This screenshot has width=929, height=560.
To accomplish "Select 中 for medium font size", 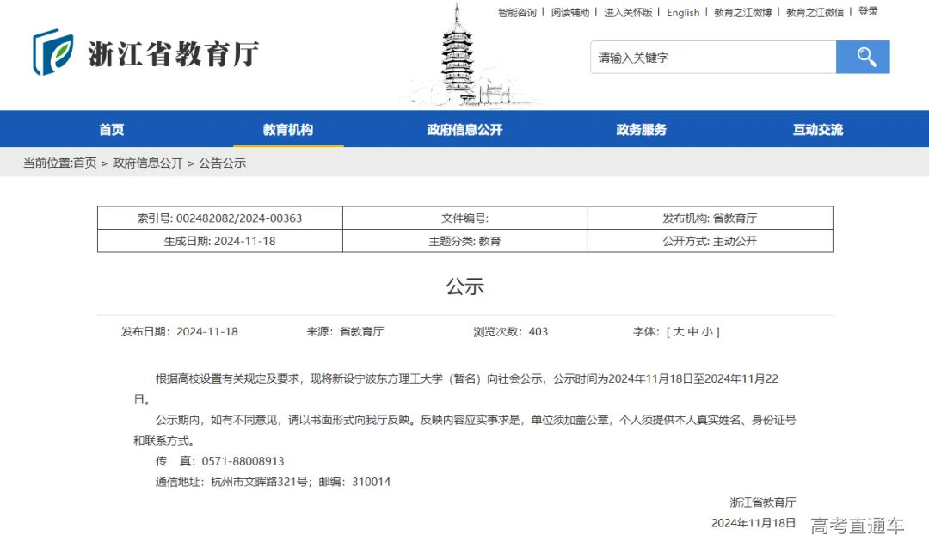I will pyautogui.click(x=695, y=331).
